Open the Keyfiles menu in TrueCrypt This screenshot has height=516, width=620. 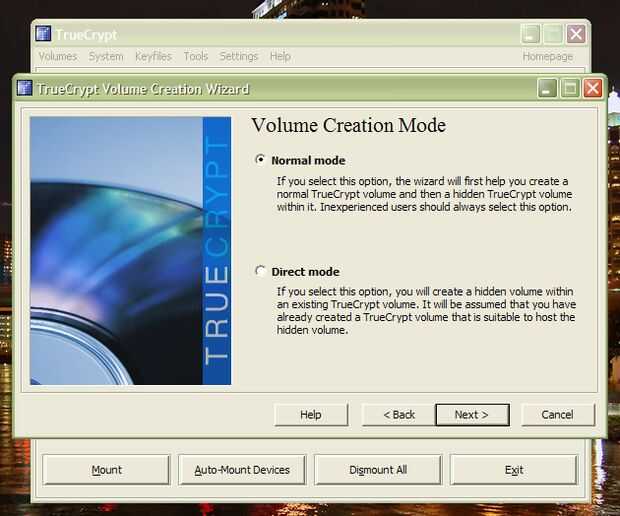click(153, 57)
